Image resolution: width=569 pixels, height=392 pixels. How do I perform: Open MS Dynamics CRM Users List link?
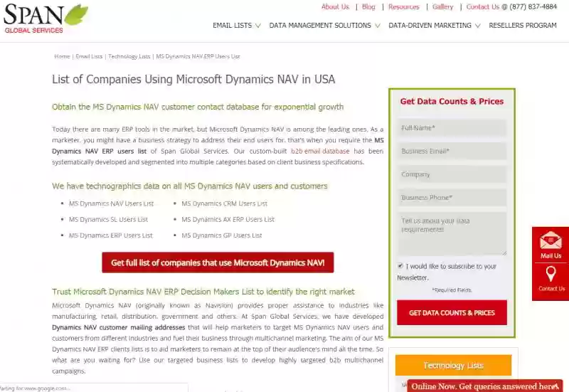224,203
